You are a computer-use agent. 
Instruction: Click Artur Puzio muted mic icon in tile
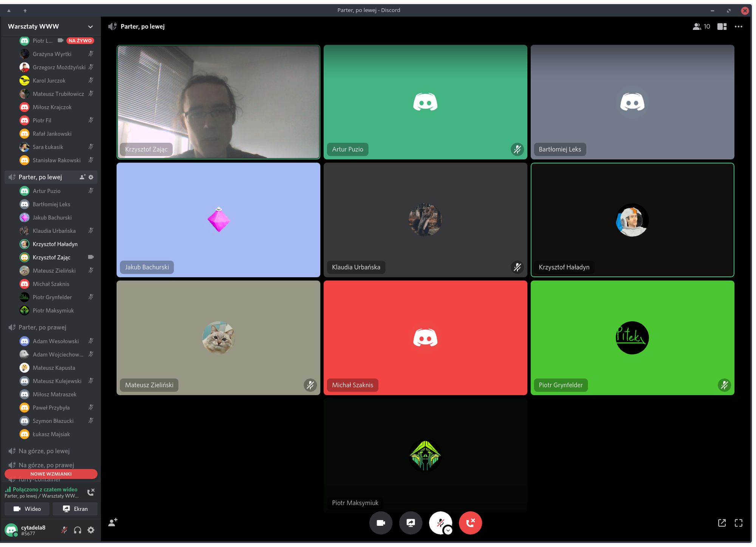[x=517, y=149]
